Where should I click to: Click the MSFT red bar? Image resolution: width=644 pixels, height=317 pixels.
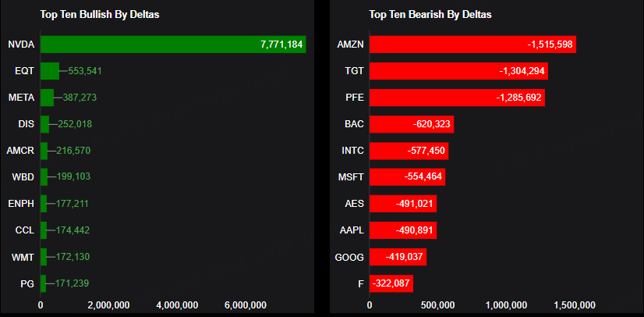point(407,177)
